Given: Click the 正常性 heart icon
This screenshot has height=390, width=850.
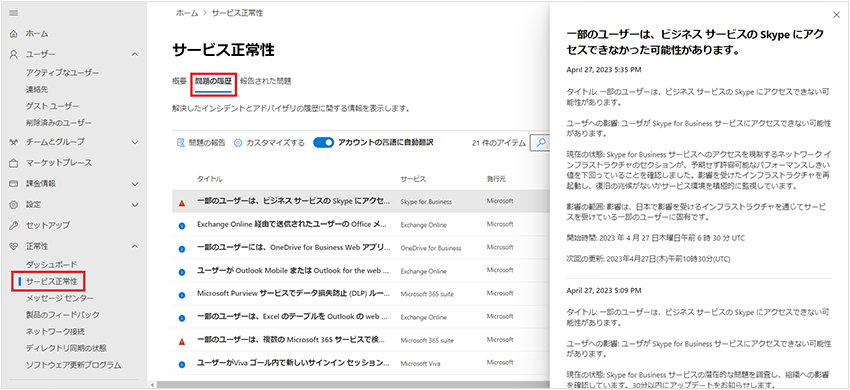Looking at the screenshot, I should [14, 246].
